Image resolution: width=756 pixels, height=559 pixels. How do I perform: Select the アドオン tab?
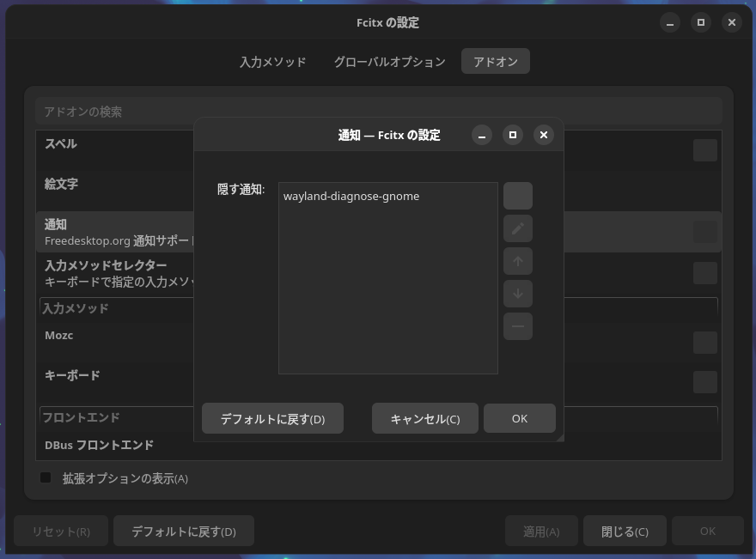click(496, 62)
